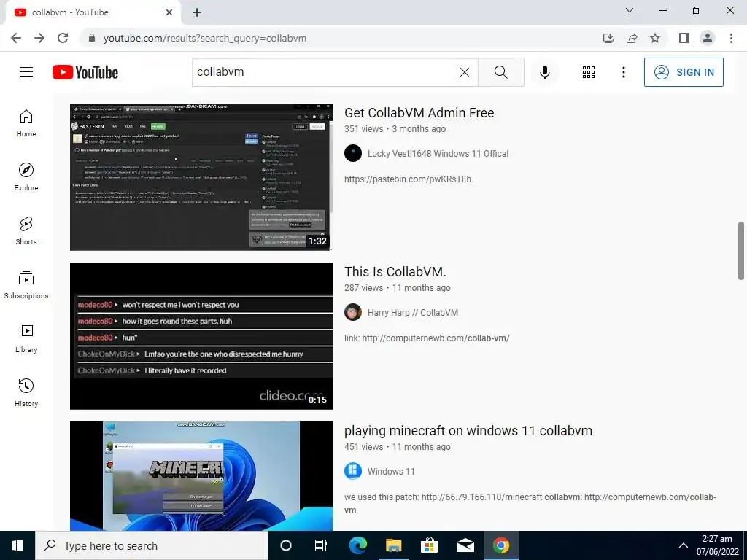Open Subscriptions in the sidebar
The width and height of the screenshot is (747, 560).
point(26,285)
